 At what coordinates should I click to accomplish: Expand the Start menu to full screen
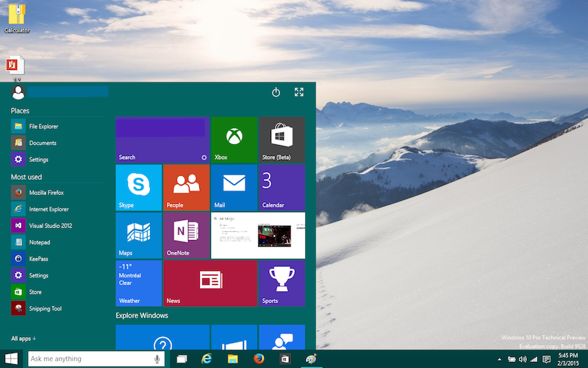[299, 92]
